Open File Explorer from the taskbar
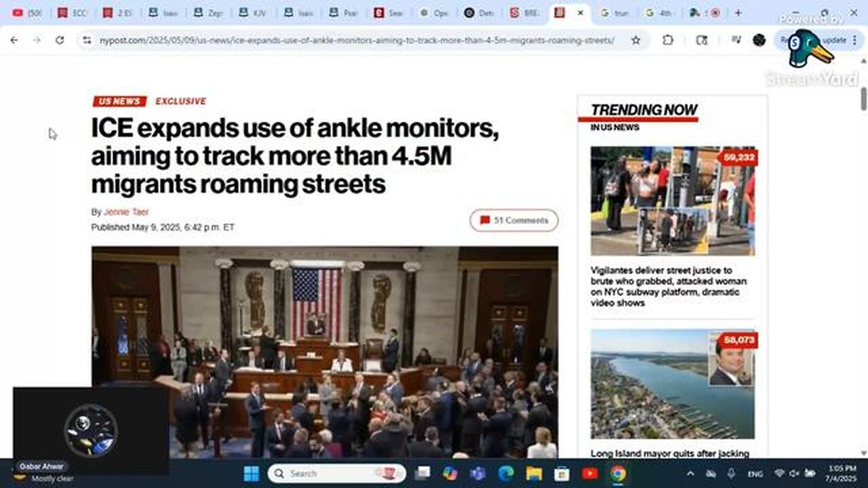This screenshot has height=488, width=868. [534, 473]
